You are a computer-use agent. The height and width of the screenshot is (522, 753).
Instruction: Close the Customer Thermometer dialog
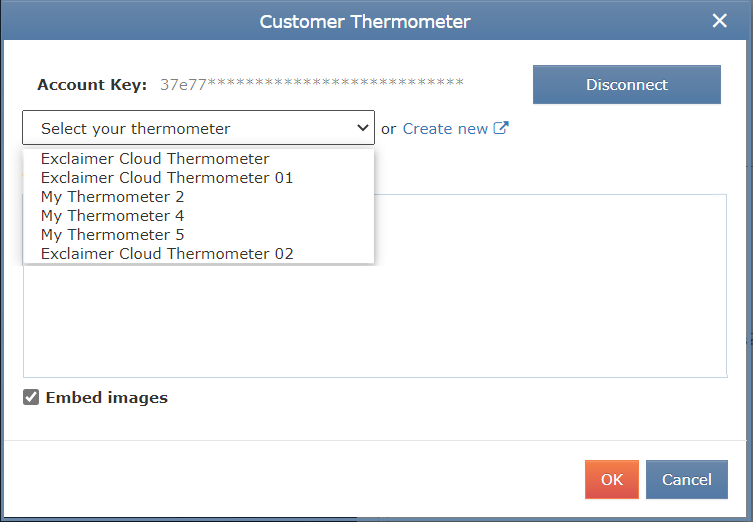tap(719, 21)
